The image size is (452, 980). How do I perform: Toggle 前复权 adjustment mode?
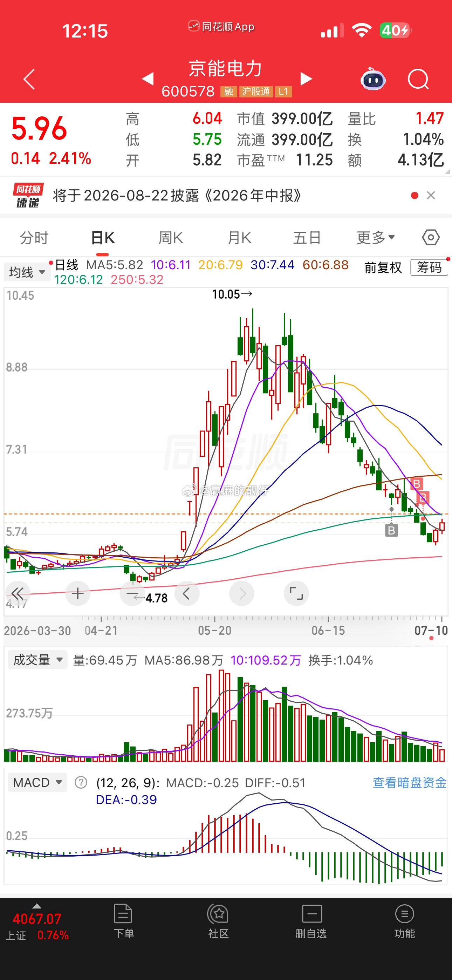pos(383,268)
